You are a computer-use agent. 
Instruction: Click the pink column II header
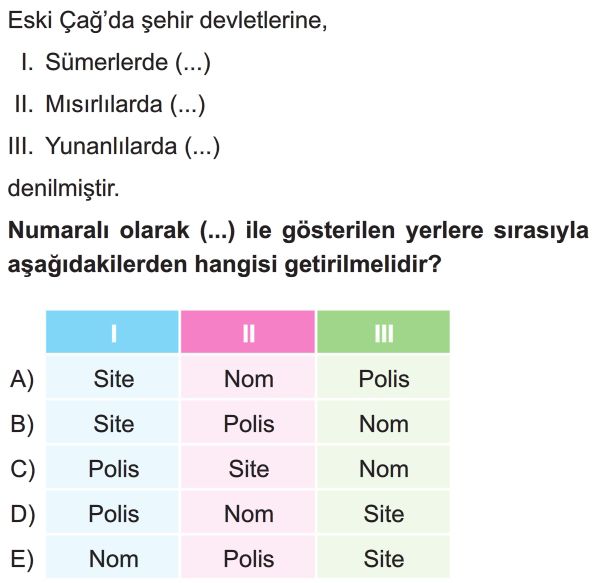pos(248,332)
